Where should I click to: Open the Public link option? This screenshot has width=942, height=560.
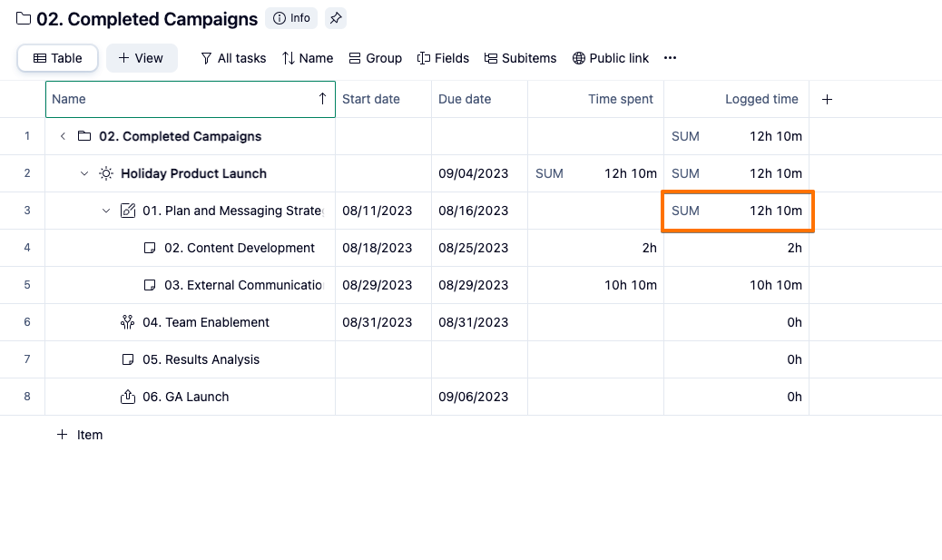tap(610, 58)
